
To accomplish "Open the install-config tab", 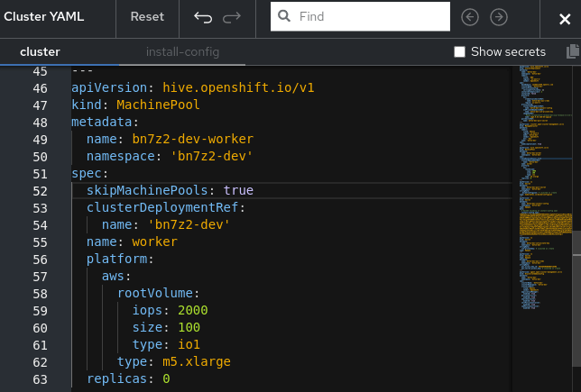I will (x=182, y=52).
